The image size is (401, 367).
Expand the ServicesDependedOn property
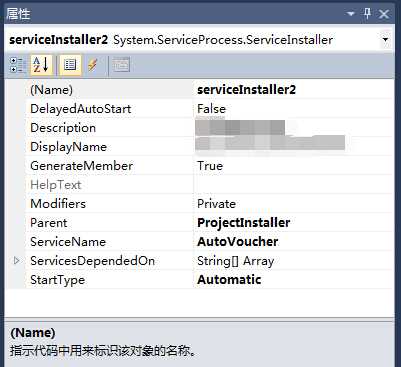(16, 260)
